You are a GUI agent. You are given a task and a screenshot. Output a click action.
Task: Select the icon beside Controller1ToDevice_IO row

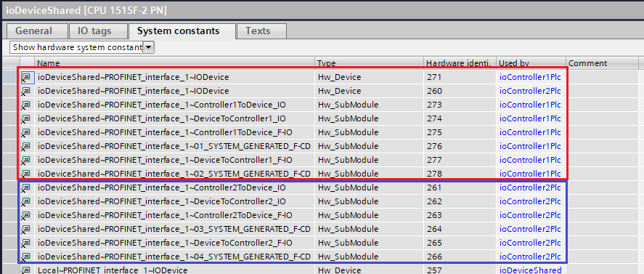27,105
